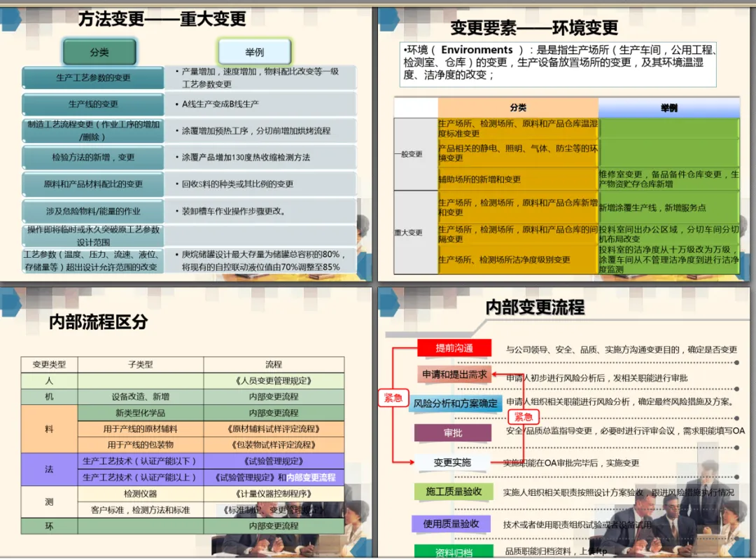Click example '装卸槽车作业操作步骤更改。'
Screen dimensions: 756x559
click(233, 211)
